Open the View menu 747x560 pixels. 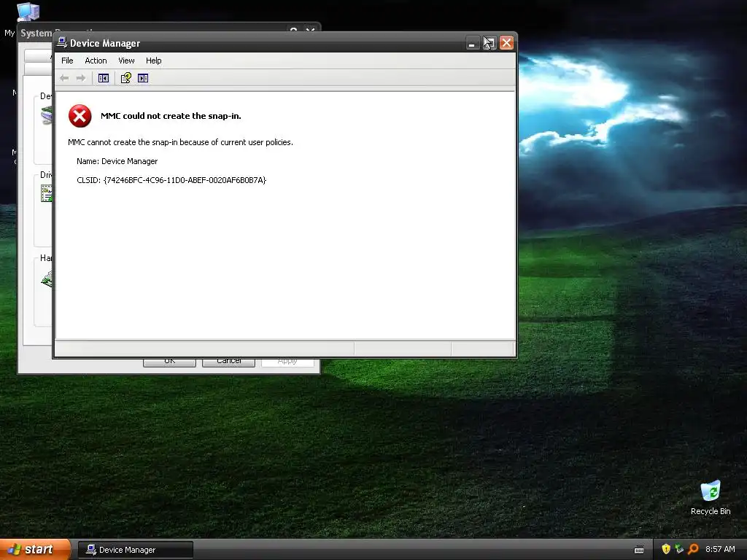[126, 61]
